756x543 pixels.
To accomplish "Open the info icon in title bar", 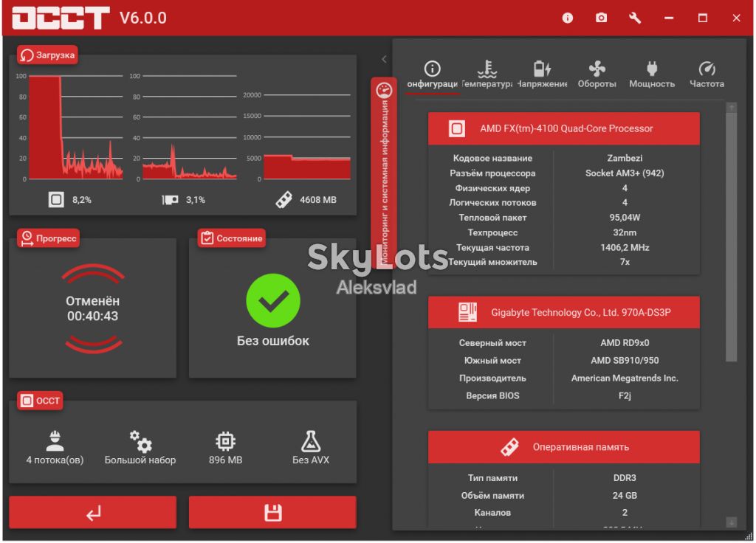I will pos(568,18).
